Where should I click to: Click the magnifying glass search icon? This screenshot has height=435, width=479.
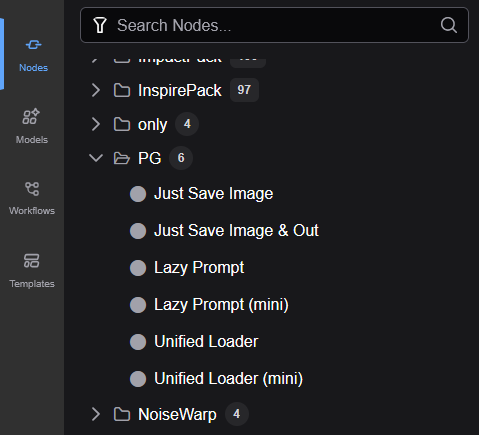pos(449,25)
